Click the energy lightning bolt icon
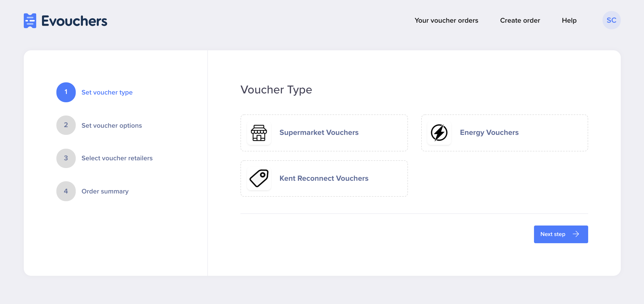Image resolution: width=644 pixels, height=304 pixels. pos(439,133)
